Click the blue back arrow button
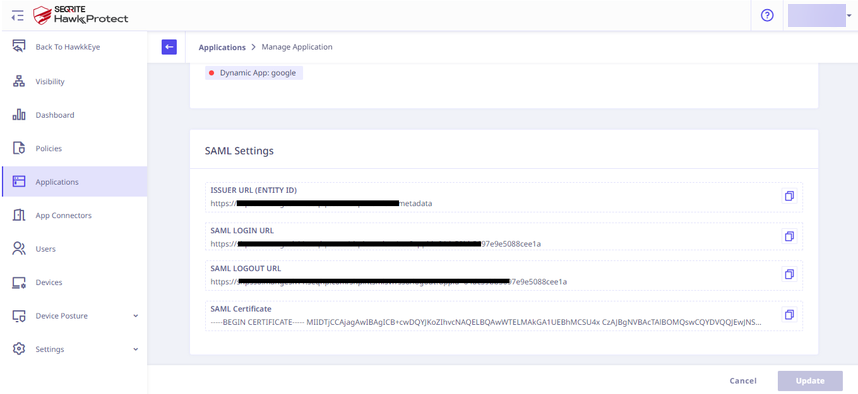 pos(169,47)
